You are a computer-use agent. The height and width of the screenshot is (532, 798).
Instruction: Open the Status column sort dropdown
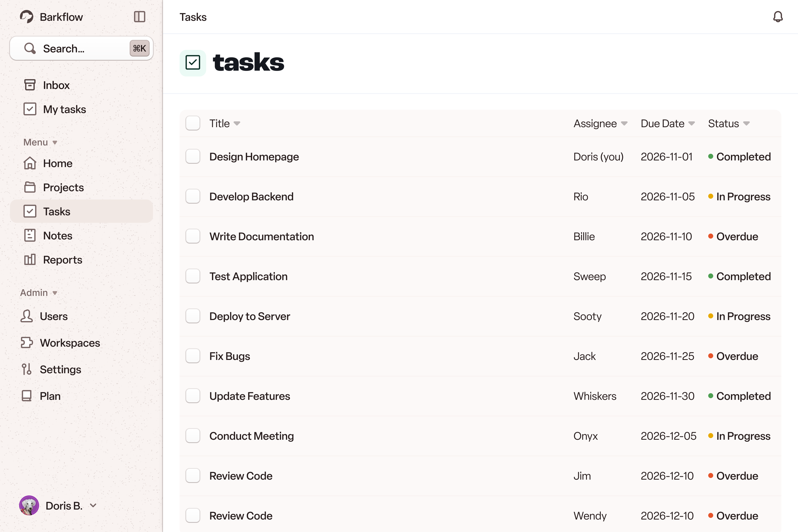click(746, 124)
